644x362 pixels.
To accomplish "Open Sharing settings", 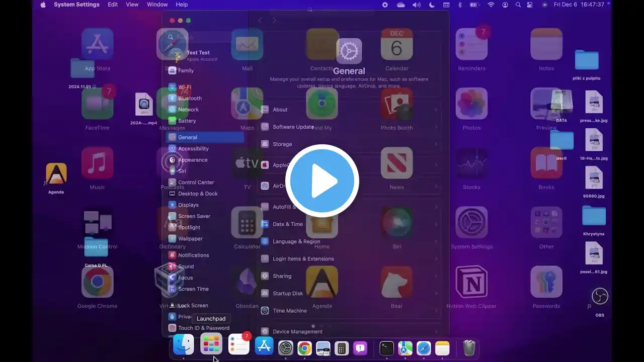I will tap(349, 276).
